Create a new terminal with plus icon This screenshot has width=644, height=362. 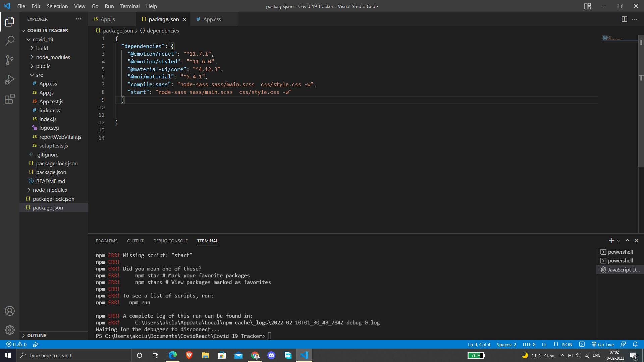click(611, 241)
